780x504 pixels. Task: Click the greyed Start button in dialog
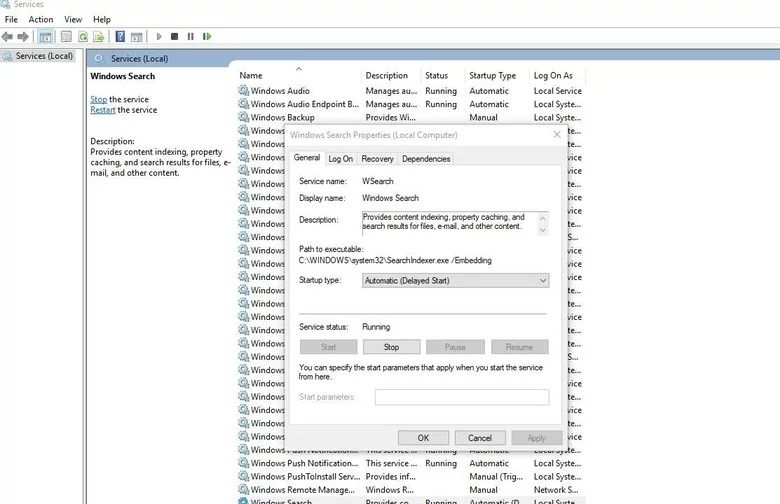coord(328,347)
